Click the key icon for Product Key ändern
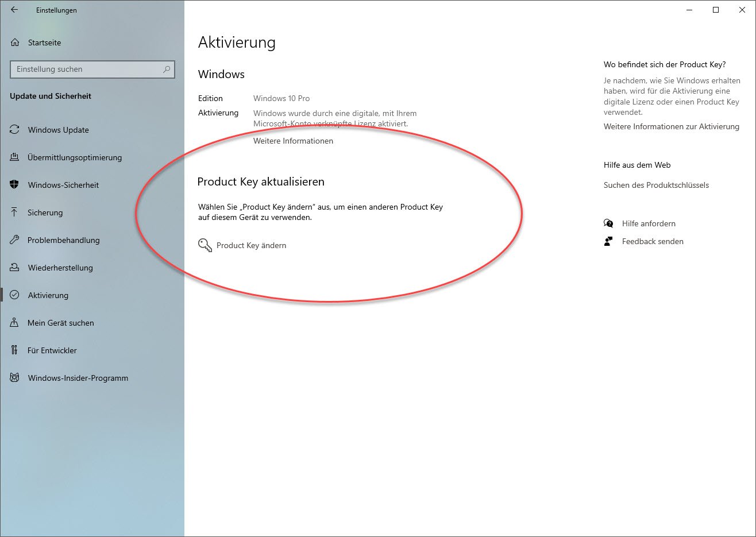Screen dimensions: 756x537 click(x=205, y=246)
